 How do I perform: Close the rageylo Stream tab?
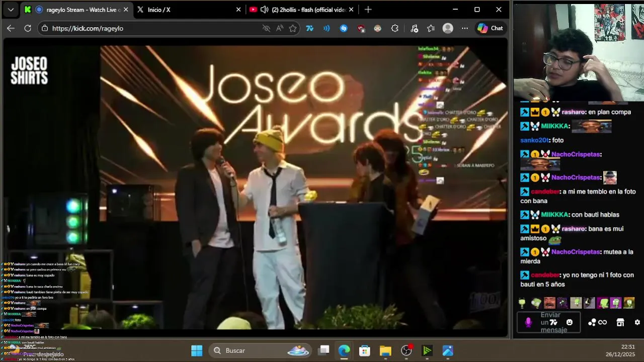tap(125, 10)
